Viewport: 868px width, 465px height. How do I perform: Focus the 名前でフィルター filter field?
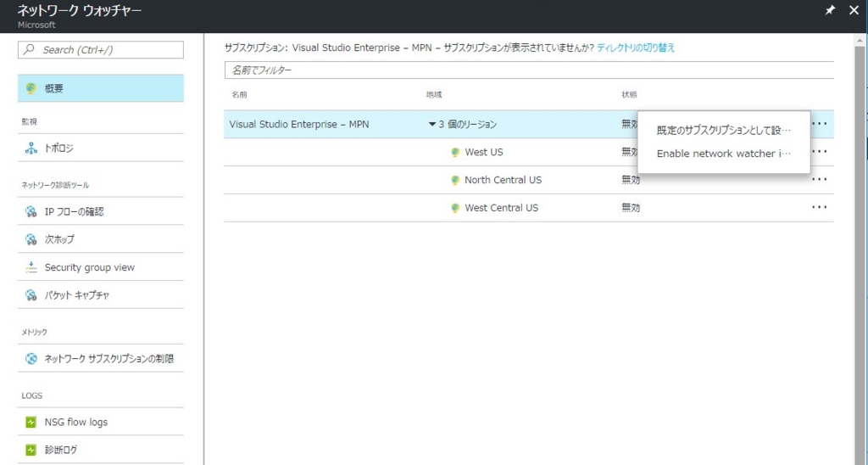[529, 70]
